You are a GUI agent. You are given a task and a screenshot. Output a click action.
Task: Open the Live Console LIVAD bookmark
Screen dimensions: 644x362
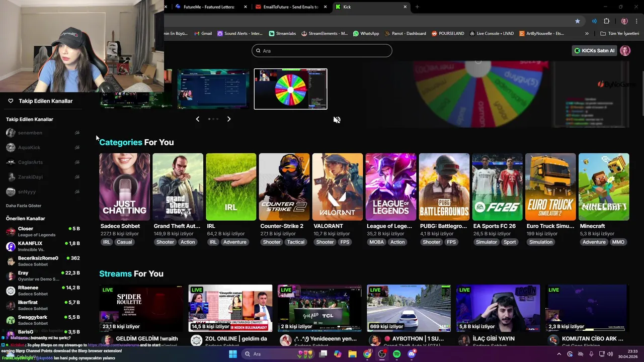(x=492, y=33)
